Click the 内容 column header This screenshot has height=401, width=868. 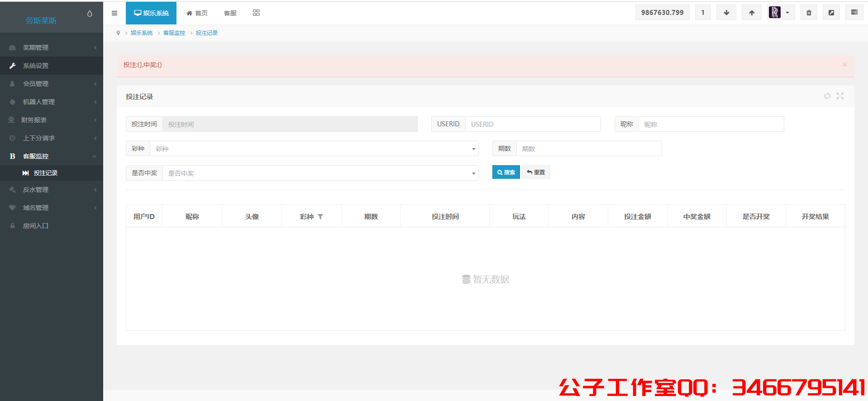tap(578, 216)
